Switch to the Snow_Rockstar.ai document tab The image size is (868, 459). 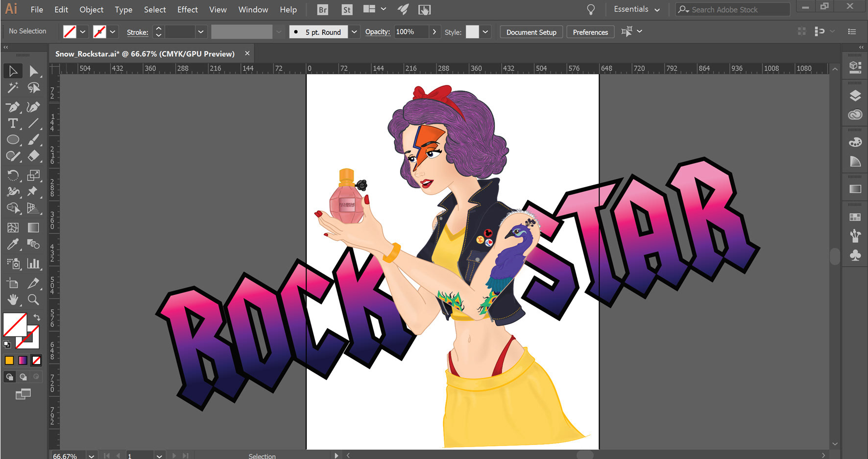[145, 54]
